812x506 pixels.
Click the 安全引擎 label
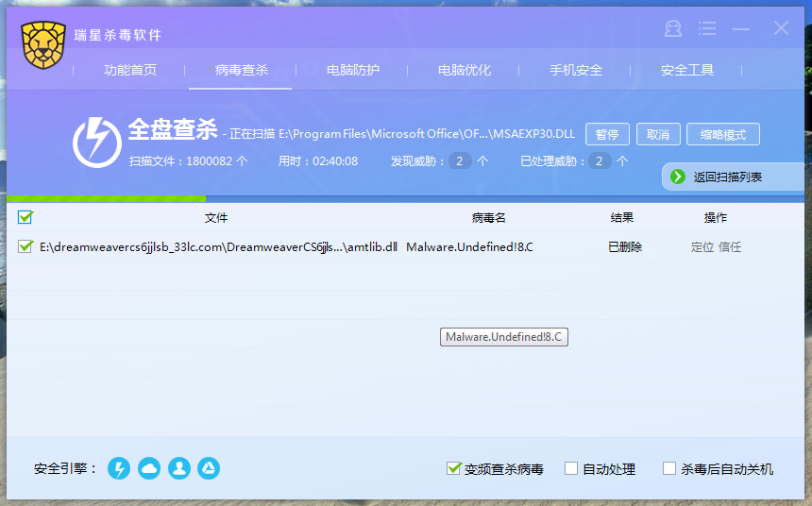tap(66, 468)
